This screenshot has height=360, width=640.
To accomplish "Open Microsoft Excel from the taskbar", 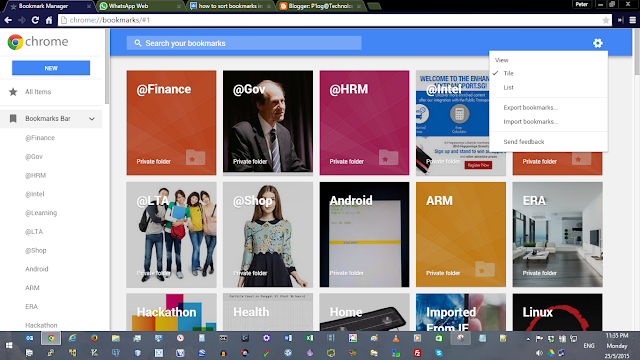I will [309, 338].
